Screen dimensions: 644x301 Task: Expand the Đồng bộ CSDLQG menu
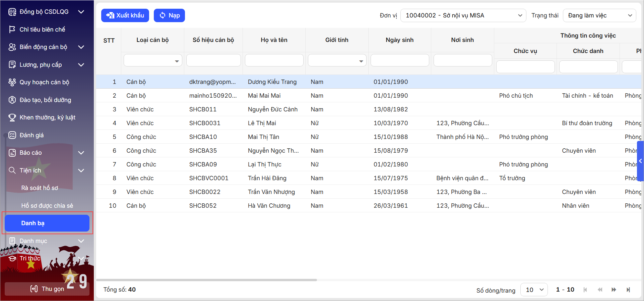tap(81, 12)
